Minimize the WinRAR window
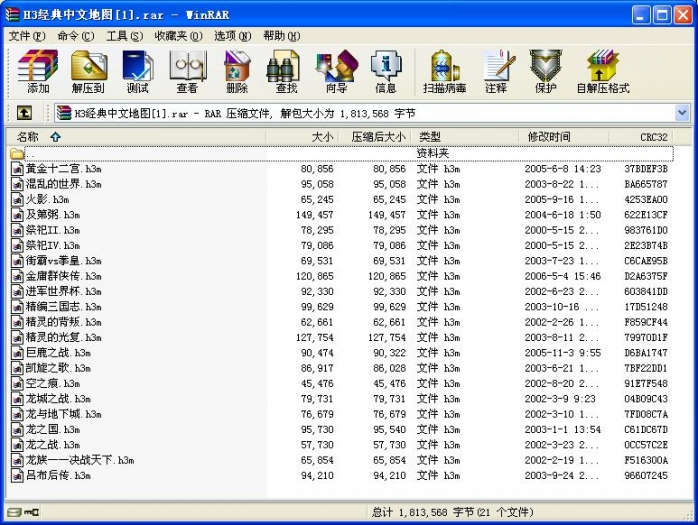The image size is (698, 525). click(640, 15)
